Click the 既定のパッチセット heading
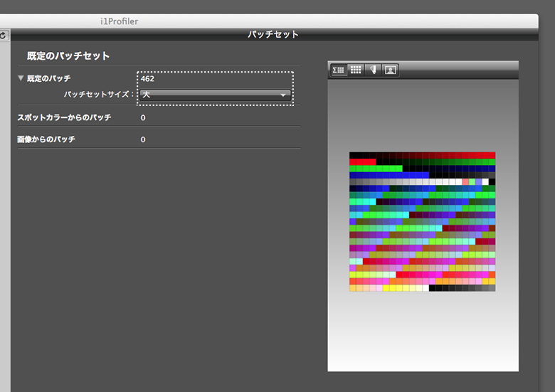Screen dimensions: 555x392 (x=68, y=55)
